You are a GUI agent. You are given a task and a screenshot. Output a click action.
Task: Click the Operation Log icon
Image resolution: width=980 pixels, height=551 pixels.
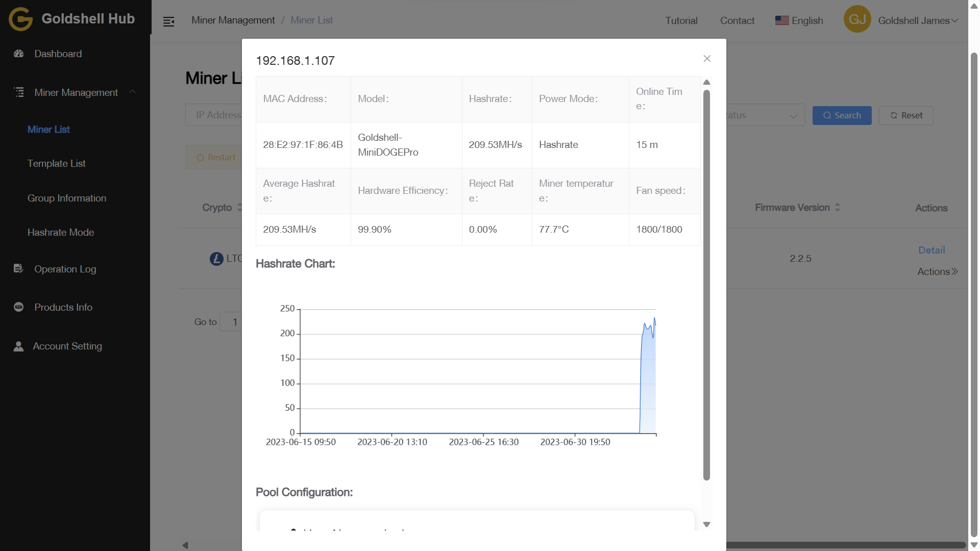(18, 268)
